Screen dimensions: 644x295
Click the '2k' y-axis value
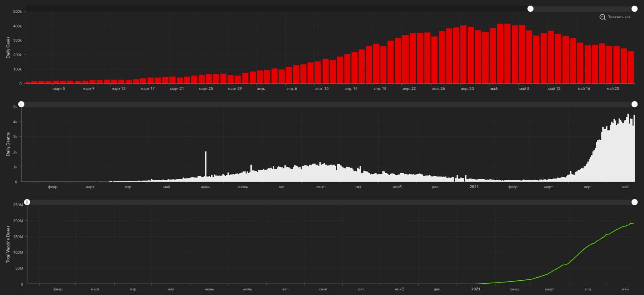tap(16, 152)
